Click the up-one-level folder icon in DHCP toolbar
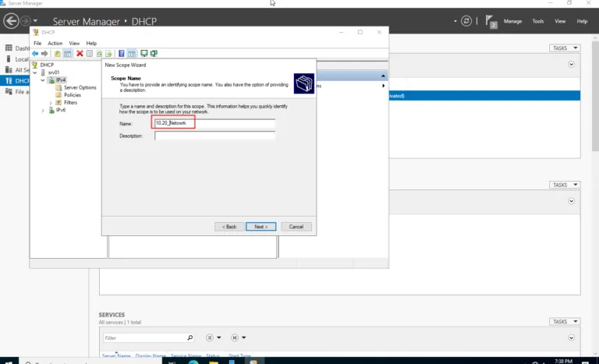This screenshot has width=599, height=364. coord(57,54)
